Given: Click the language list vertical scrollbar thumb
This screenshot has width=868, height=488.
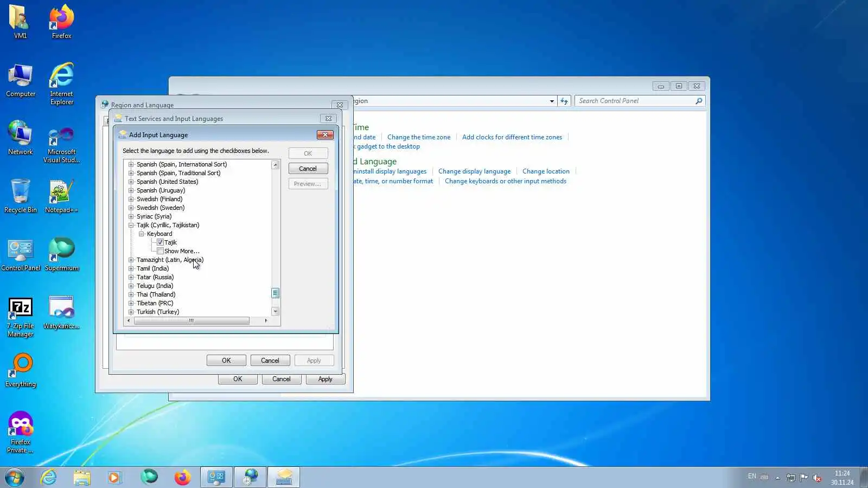Looking at the screenshot, I should pos(275,293).
